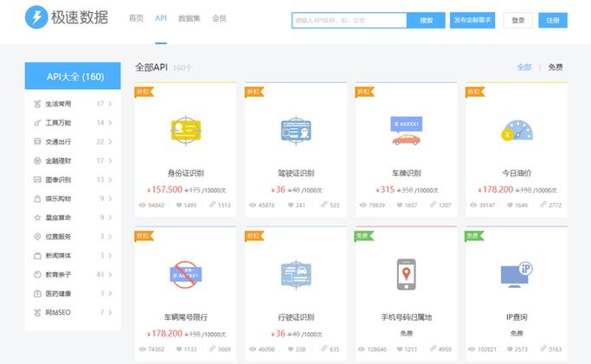This screenshot has height=364, width=591.
Task: Expand 教育亲子 category chevron
Action: 111,274
